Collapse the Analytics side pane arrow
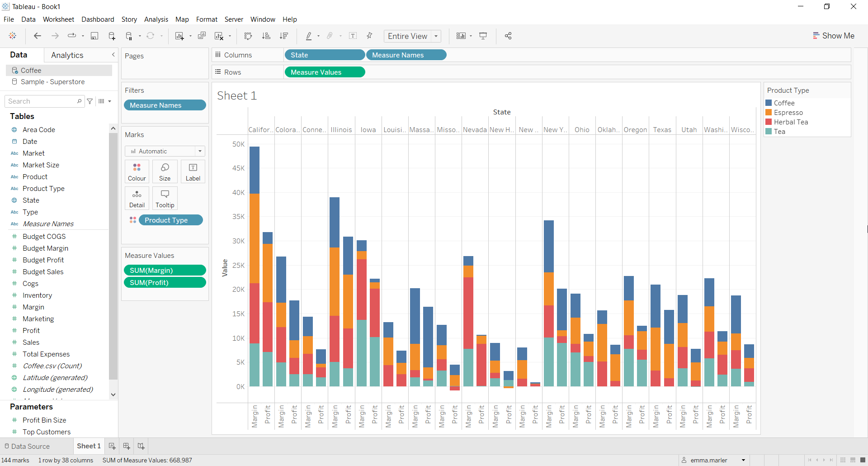868x466 pixels. (113, 54)
